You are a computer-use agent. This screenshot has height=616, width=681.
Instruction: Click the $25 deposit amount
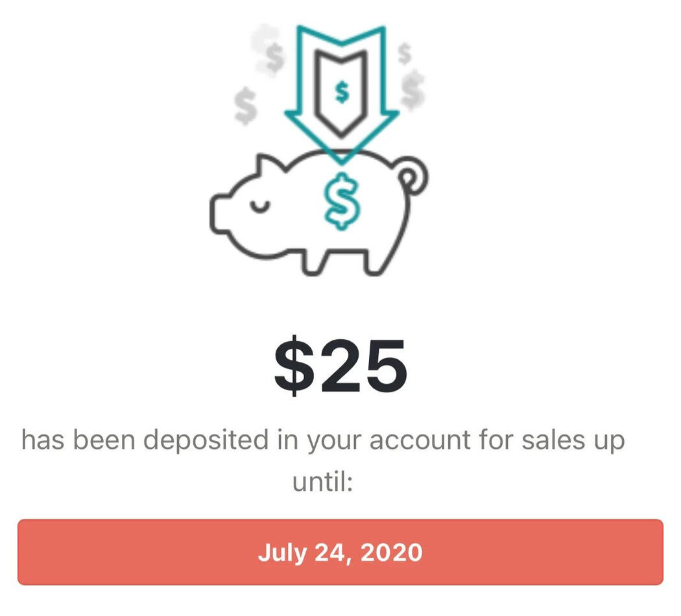point(340,366)
